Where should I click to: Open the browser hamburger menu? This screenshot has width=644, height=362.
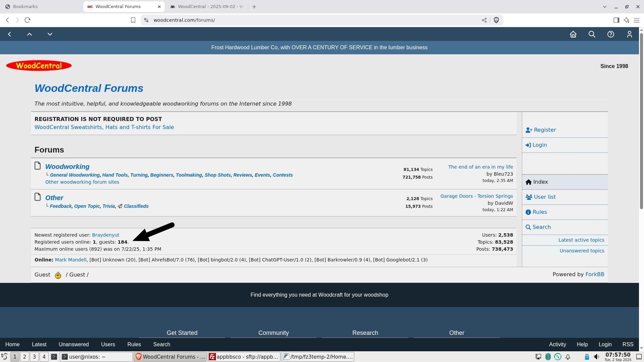point(636,20)
